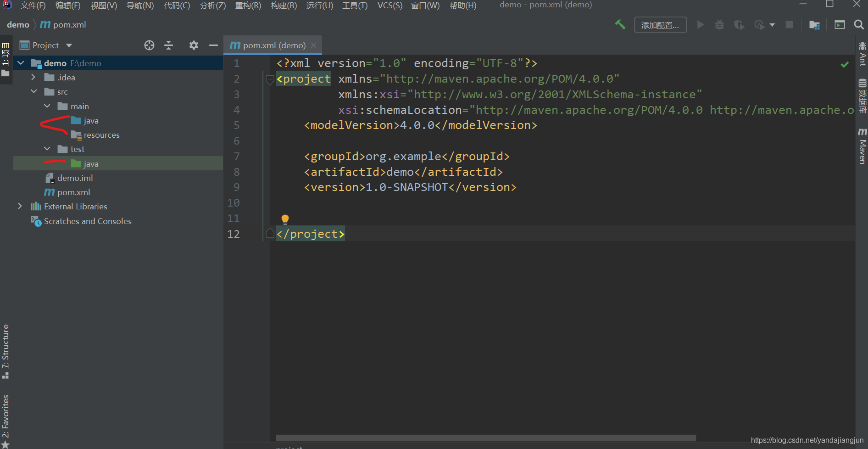Image resolution: width=868 pixels, height=449 pixels.
Task: Toggle the Structure tool window
Action: click(6, 351)
